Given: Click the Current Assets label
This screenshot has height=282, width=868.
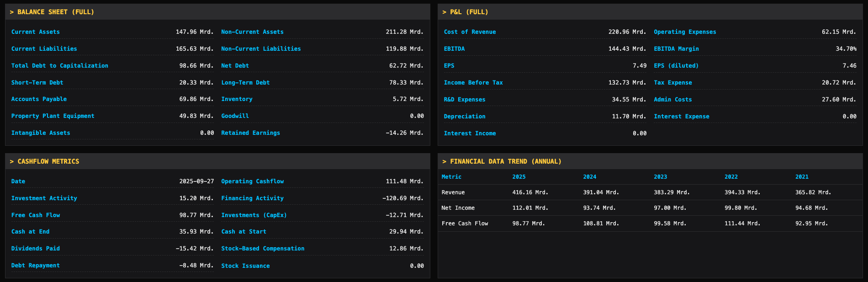Looking at the screenshot, I should click(x=36, y=32).
